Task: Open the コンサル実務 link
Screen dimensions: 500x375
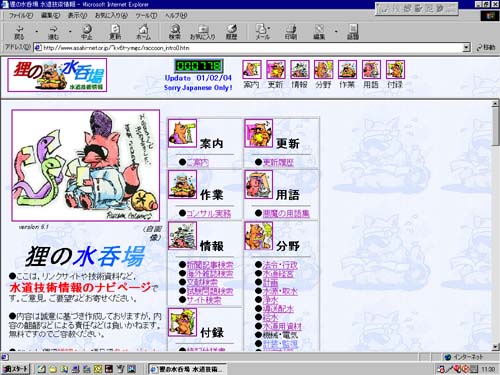Action: (209, 213)
